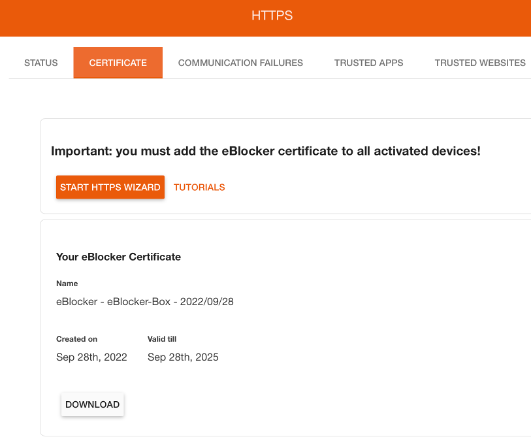
Task: Select the Certificate tab
Action: 118,63
